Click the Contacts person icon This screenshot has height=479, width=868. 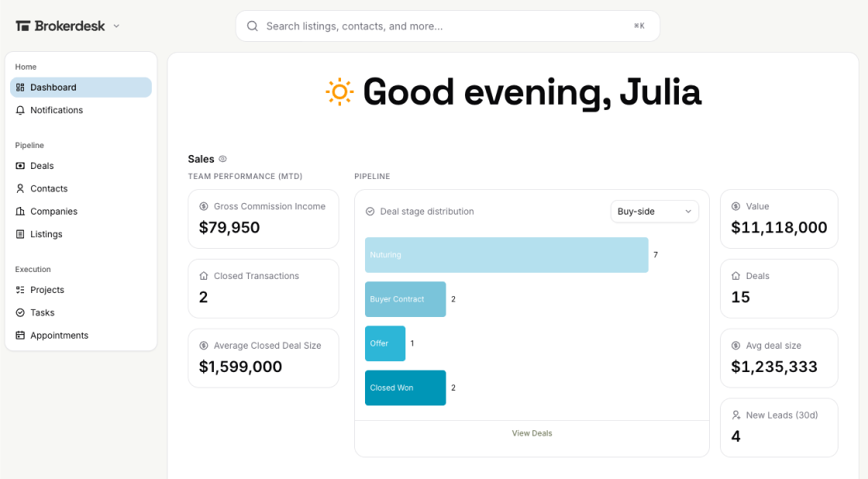pyautogui.click(x=19, y=188)
